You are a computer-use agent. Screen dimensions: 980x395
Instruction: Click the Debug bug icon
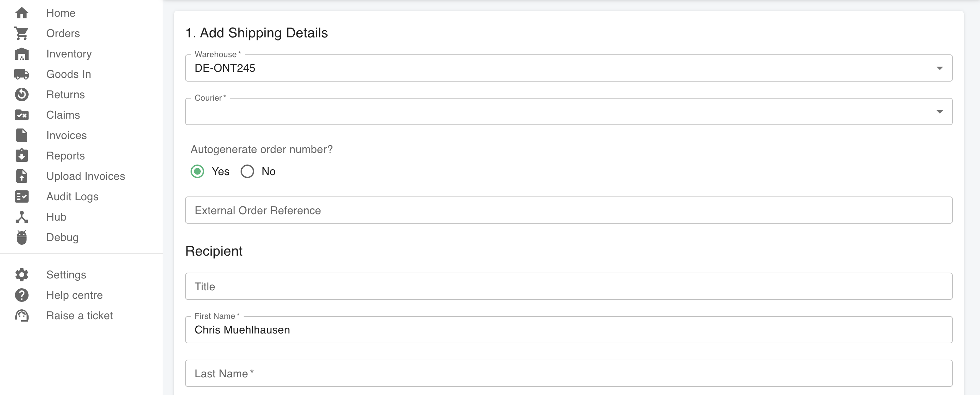point(22,237)
